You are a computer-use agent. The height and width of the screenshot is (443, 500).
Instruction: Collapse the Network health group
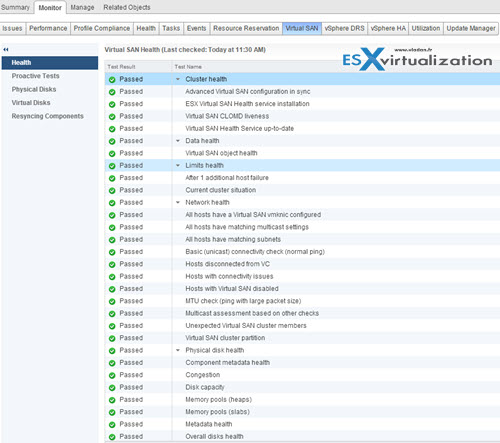click(178, 203)
